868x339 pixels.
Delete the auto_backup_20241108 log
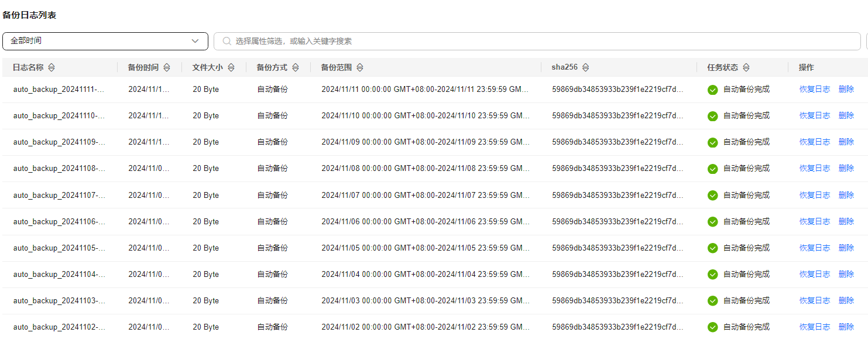tap(846, 168)
